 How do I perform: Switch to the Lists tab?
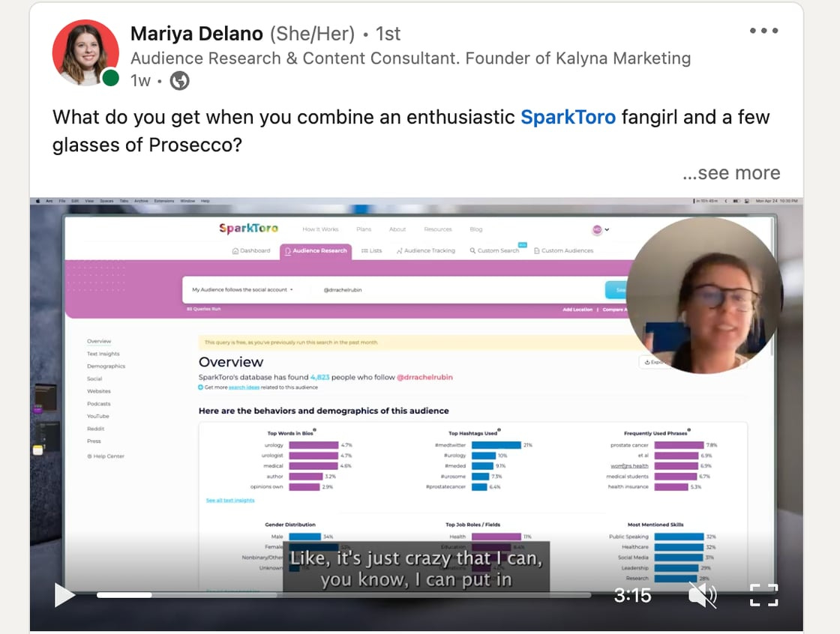tap(372, 250)
